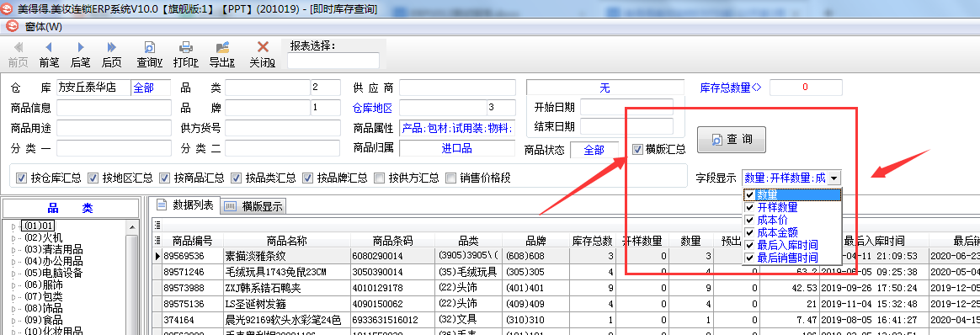The image size is (980, 335).
Task: Click the 开始日期 date field
Action: pos(627,107)
